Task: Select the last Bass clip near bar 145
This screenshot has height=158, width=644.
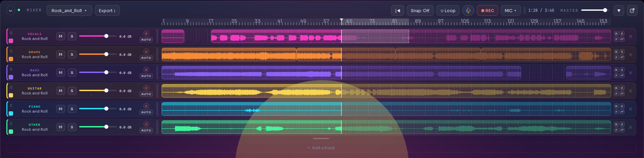Action: coord(588,73)
